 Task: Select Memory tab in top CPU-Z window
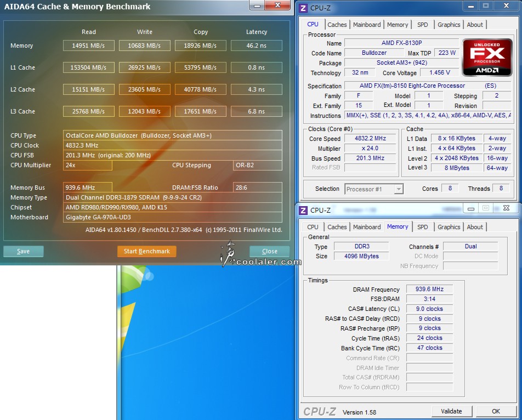tap(397, 25)
